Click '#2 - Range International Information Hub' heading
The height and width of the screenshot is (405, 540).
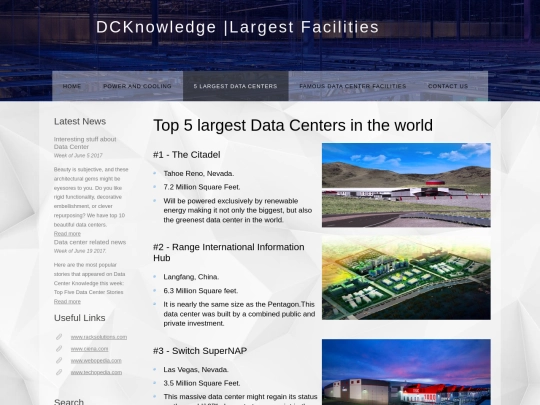[x=229, y=252]
